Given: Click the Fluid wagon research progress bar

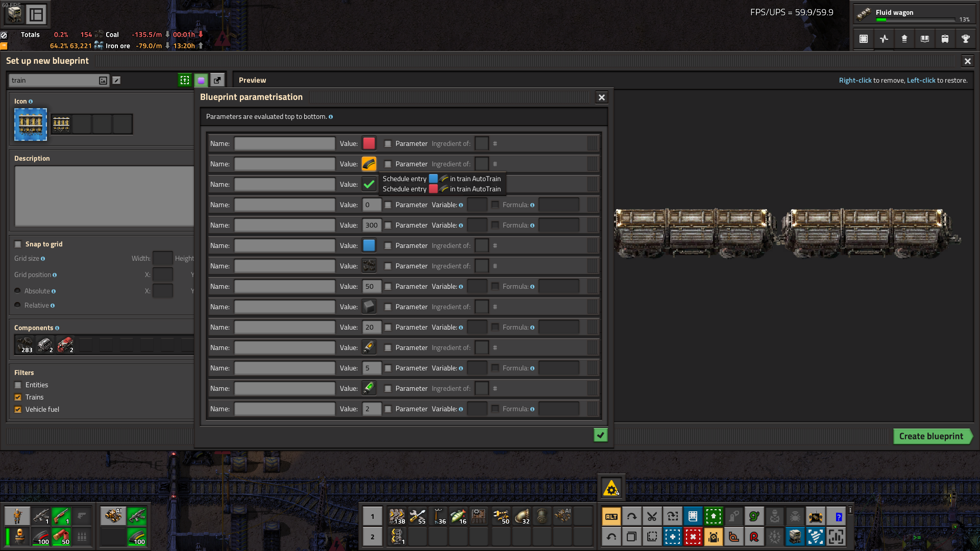Looking at the screenshot, I should (915, 20).
